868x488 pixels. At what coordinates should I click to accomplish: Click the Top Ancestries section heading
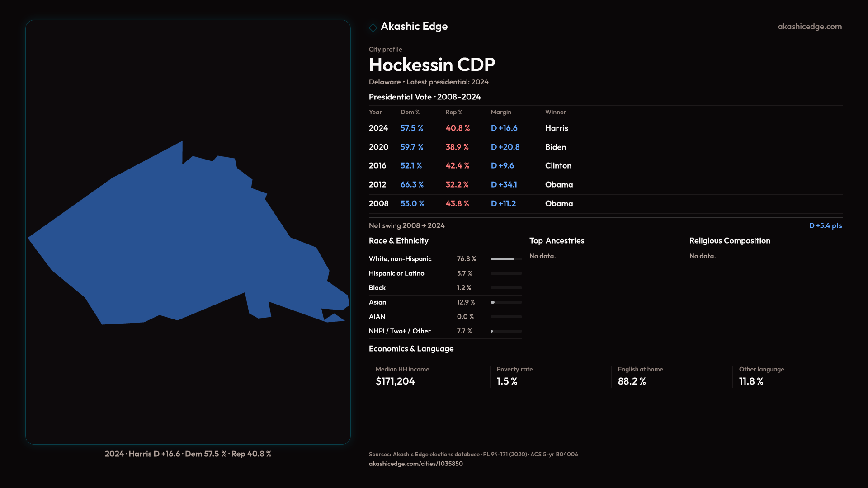pyautogui.click(x=557, y=241)
